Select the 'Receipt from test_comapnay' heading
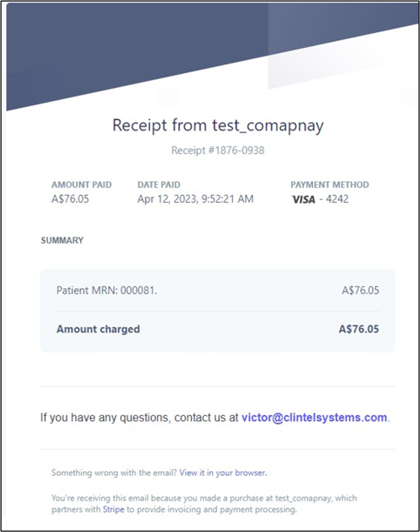This screenshot has width=420, height=532. [x=218, y=125]
